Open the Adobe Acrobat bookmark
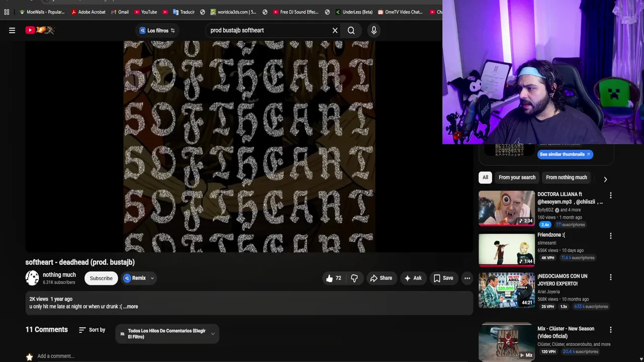This screenshot has width=644, height=362. pyautogui.click(x=88, y=12)
